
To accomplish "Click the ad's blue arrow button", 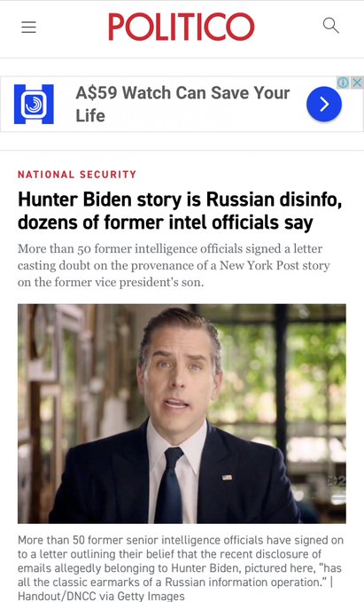I will tap(324, 104).
